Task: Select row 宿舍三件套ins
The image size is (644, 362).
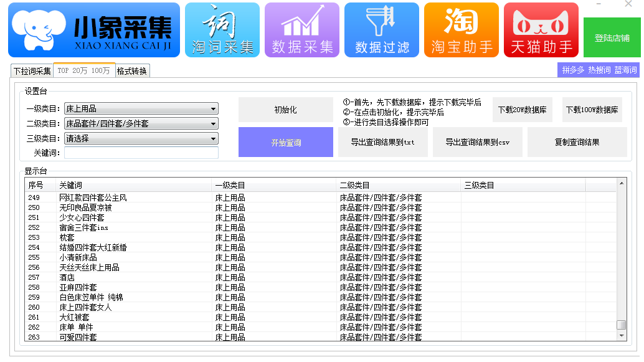Action: click(x=320, y=227)
